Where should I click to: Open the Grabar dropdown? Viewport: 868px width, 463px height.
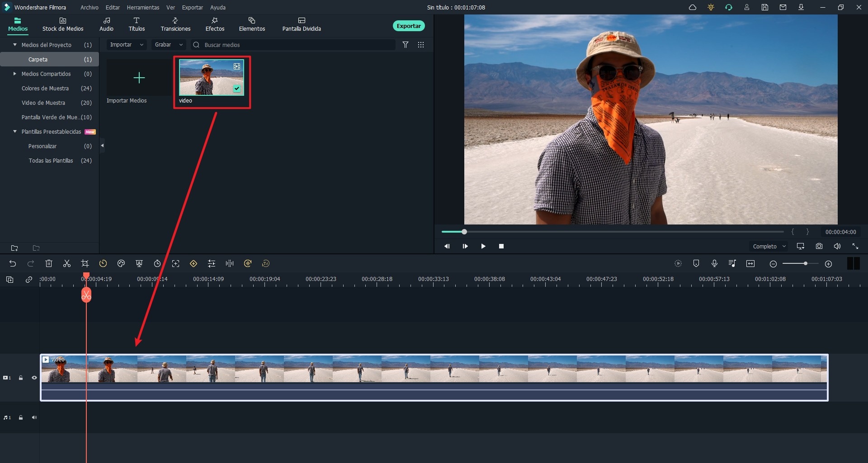pyautogui.click(x=169, y=45)
